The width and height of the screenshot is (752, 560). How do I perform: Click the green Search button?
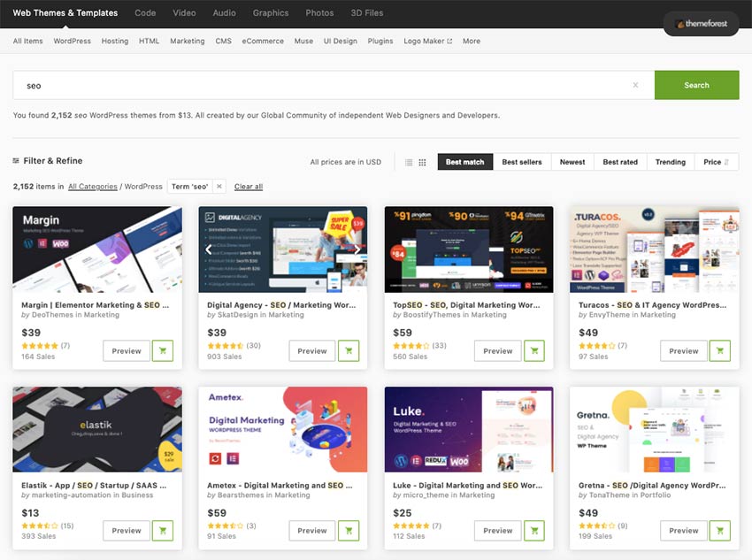coord(697,85)
